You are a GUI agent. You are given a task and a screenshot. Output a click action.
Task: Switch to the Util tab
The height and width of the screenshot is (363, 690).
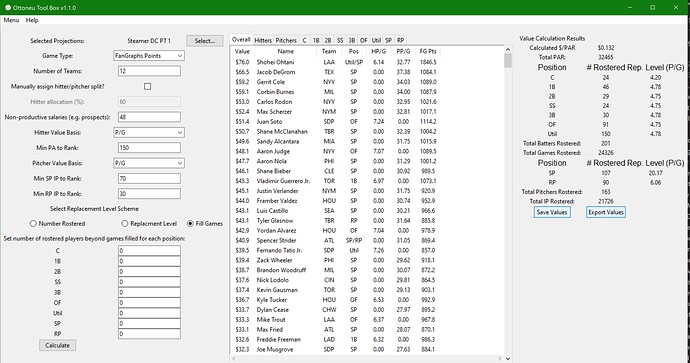376,40
